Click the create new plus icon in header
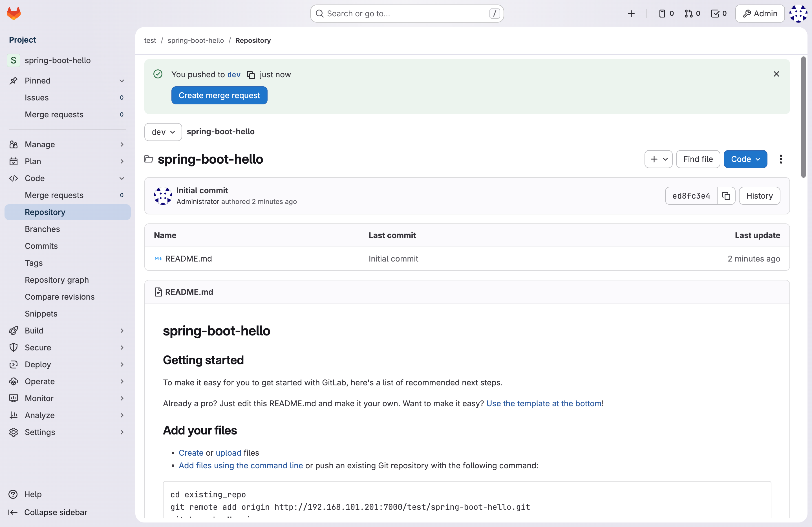The width and height of the screenshot is (812, 527). [631, 14]
